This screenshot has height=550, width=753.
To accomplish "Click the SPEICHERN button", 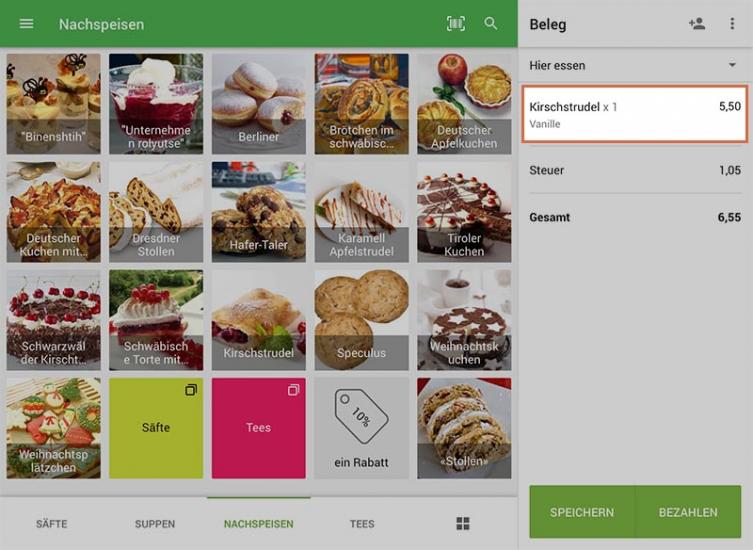I will [582, 512].
